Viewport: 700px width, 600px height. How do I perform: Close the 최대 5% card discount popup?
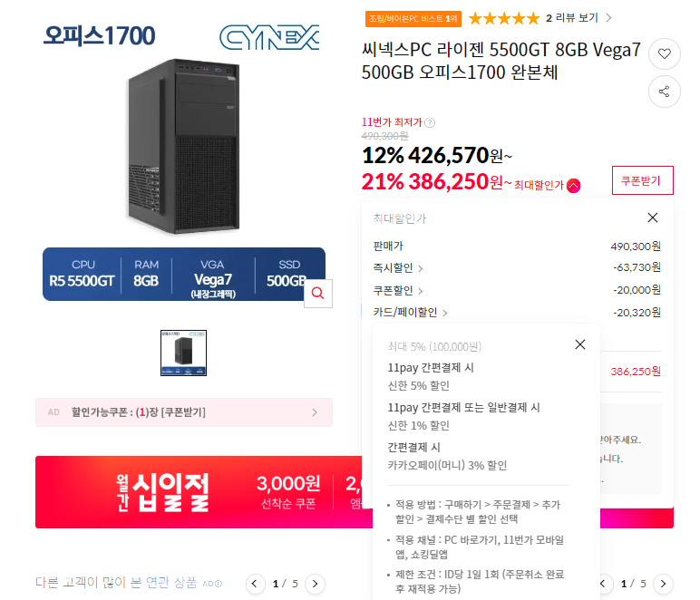pyautogui.click(x=580, y=344)
